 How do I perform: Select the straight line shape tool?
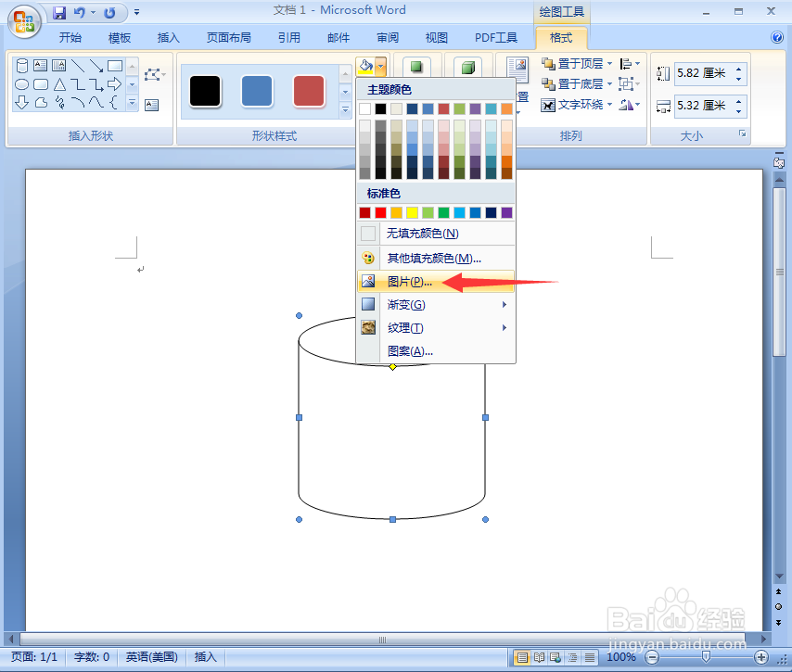(x=77, y=66)
